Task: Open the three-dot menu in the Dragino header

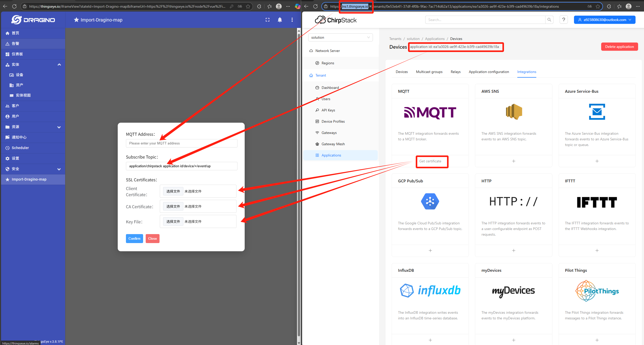Action: coord(292,20)
